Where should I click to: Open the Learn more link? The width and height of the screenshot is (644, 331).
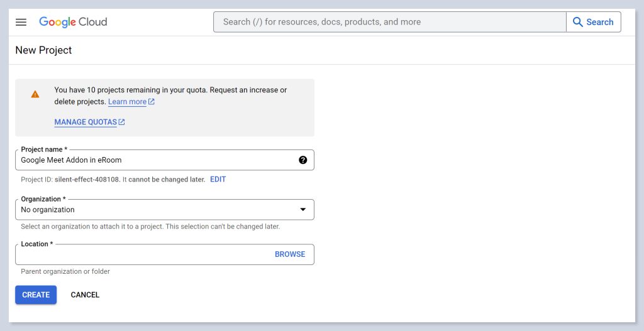[127, 102]
